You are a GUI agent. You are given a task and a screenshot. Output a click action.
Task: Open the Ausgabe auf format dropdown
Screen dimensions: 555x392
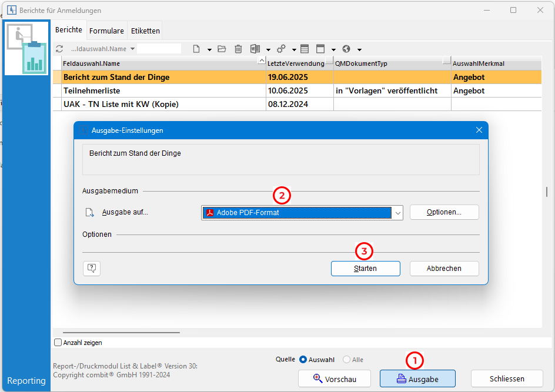tap(397, 213)
